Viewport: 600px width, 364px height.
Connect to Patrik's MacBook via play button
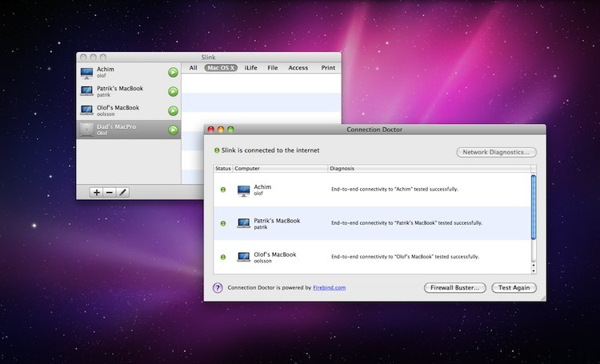(173, 91)
